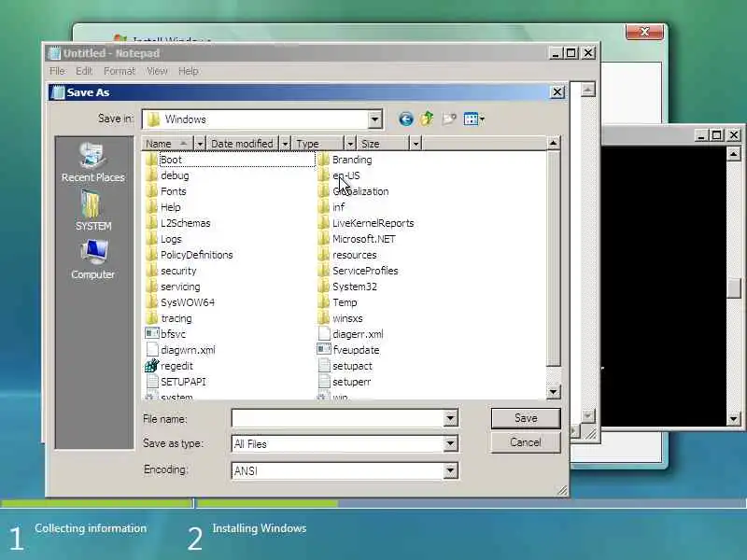Click the file list scroll down arrow

tap(553, 392)
